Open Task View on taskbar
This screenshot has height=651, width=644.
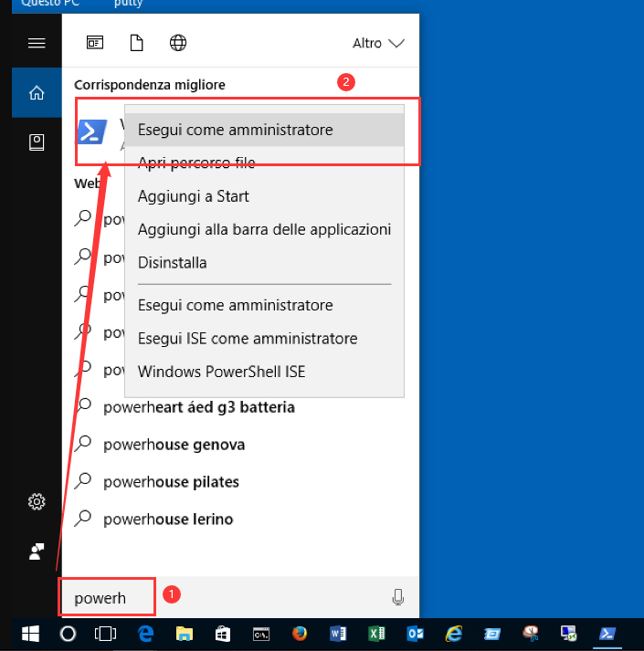coord(105,634)
